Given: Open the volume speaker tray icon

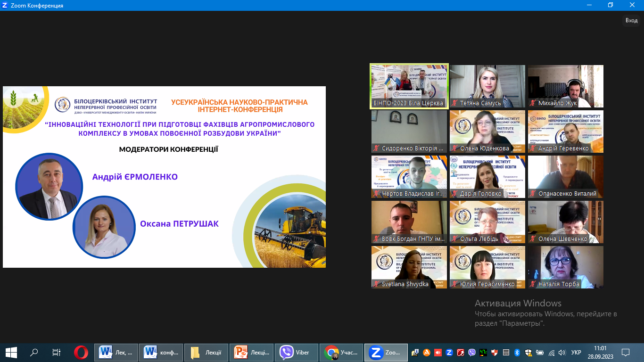Looking at the screenshot, I should pos(562,353).
